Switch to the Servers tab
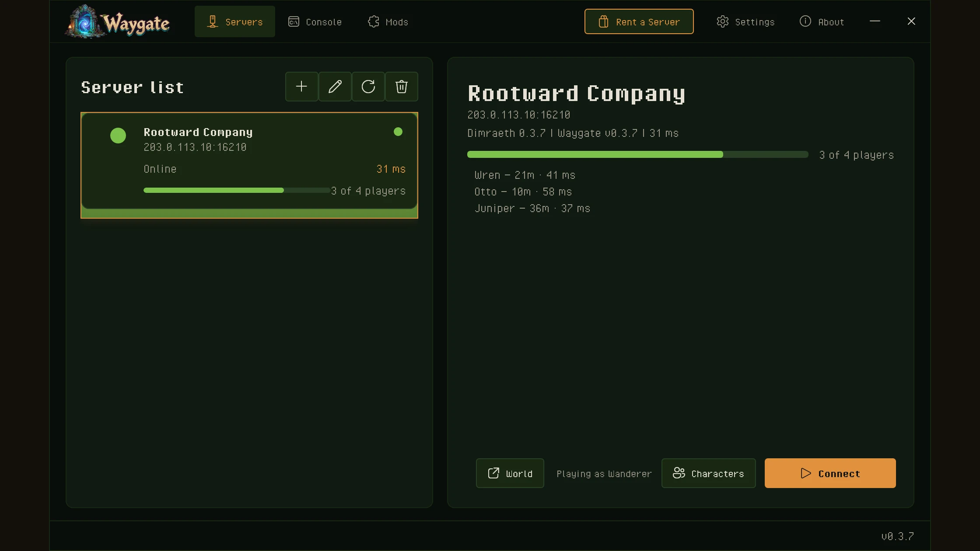This screenshot has height=551, width=980. (x=235, y=21)
